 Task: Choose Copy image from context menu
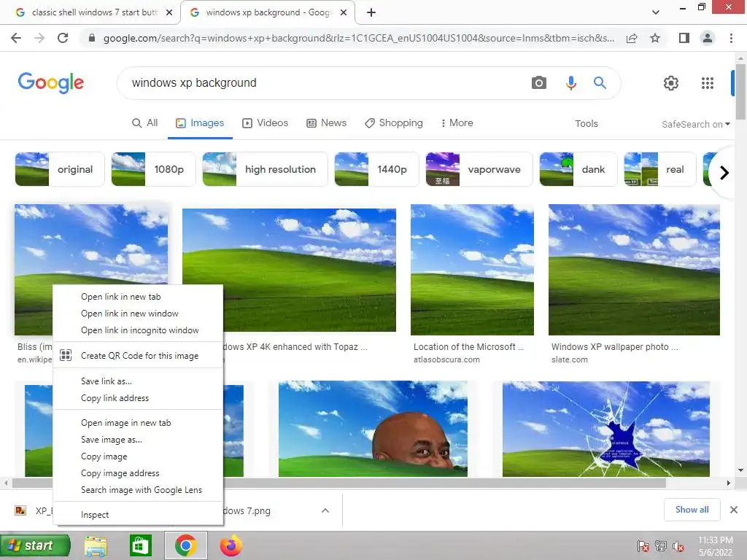(138, 456)
